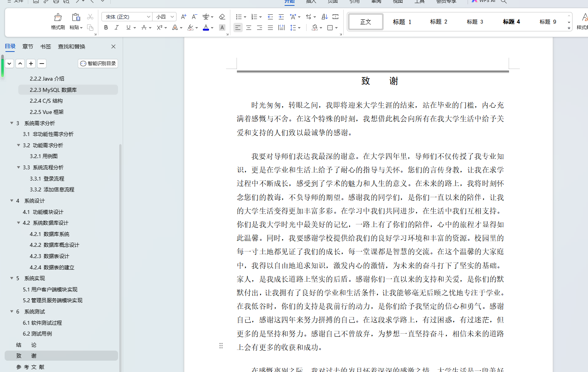
Task: Switch to the 插入 ribbon tab
Action: click(x=311, y=2)
